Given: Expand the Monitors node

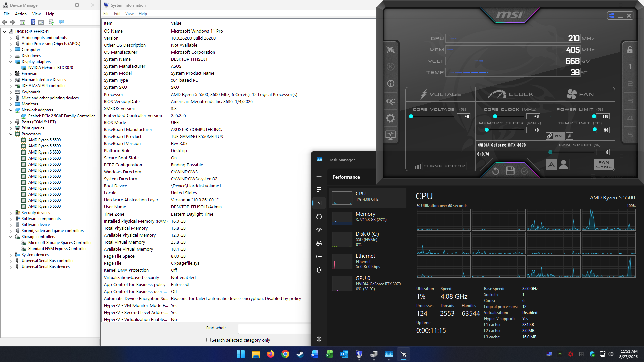Looking at the screenshot, I should click(x=11, y=104).
